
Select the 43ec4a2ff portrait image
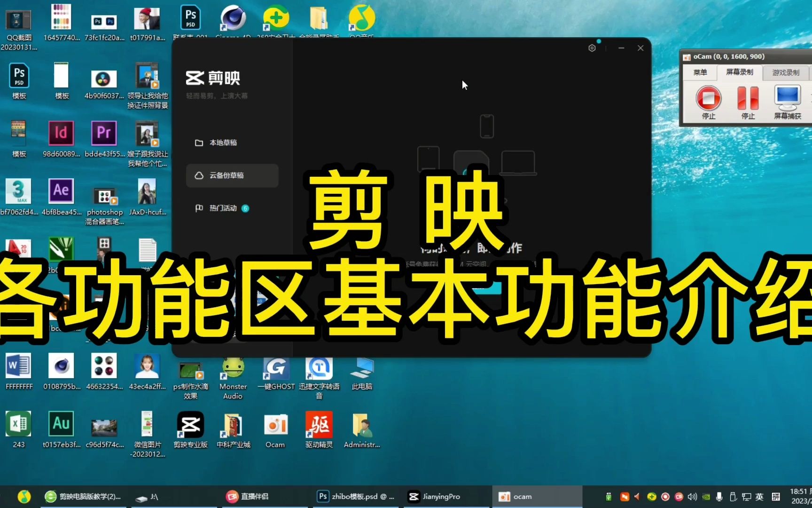click(148, 372)
